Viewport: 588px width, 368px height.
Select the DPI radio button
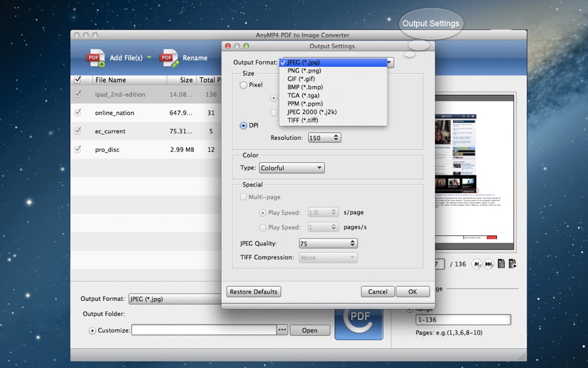coord(243,125)
